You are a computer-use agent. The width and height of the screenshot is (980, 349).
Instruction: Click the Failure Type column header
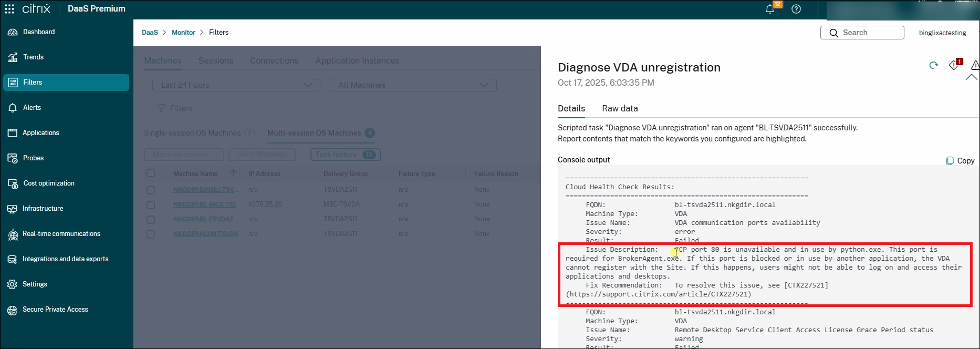[x=417, y=174]
